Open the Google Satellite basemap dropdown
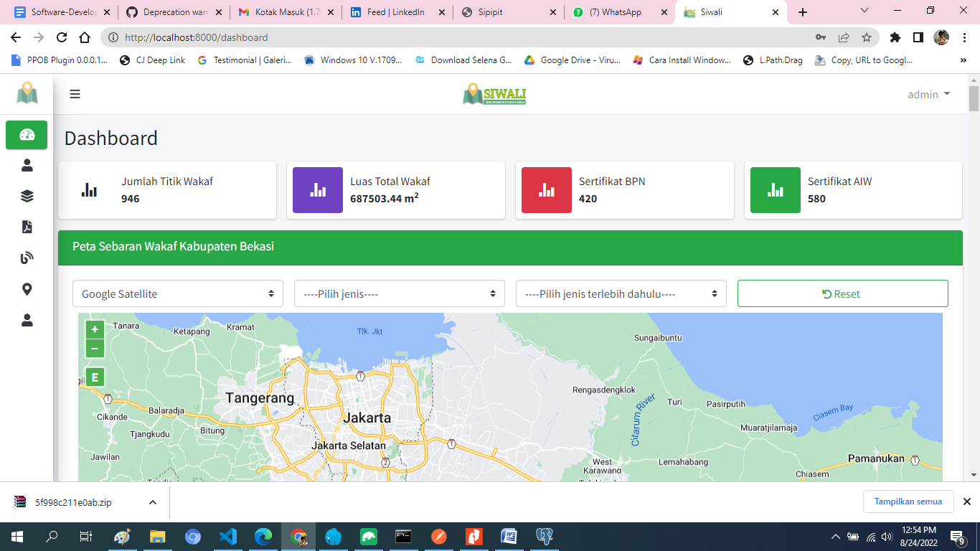The height and width of the screenshot is (551, 980). coord(177,293)
